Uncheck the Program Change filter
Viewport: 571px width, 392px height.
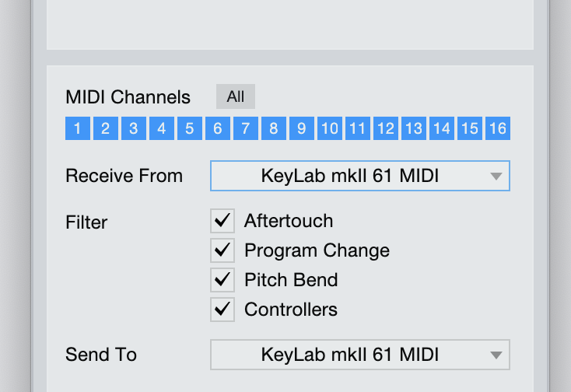click(x=222, y=250)
